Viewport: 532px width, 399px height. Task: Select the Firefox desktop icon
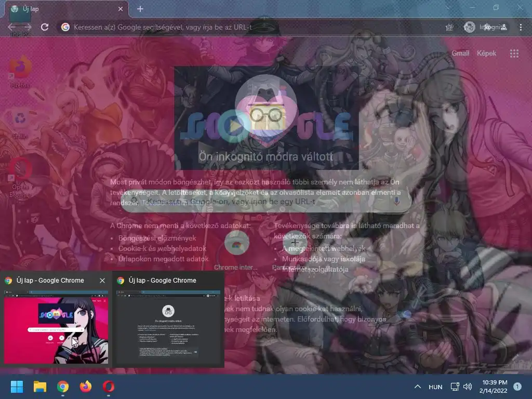tap(20, 72)
